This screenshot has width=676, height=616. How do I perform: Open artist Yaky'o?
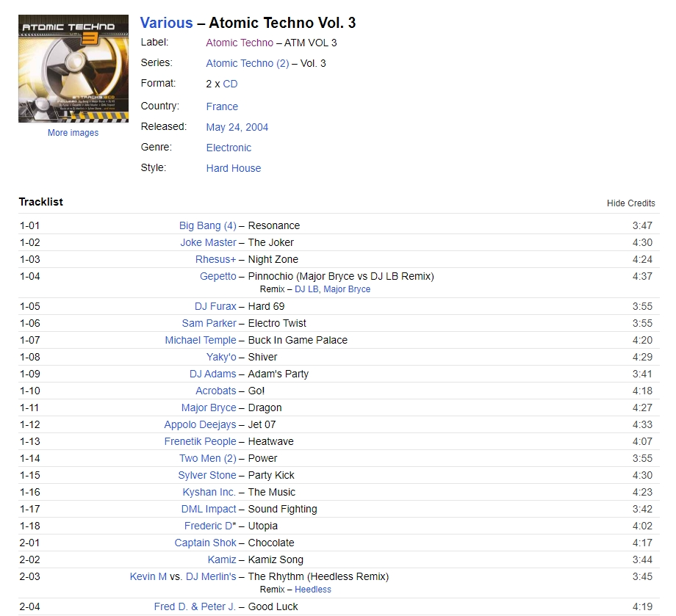point(221,357)
